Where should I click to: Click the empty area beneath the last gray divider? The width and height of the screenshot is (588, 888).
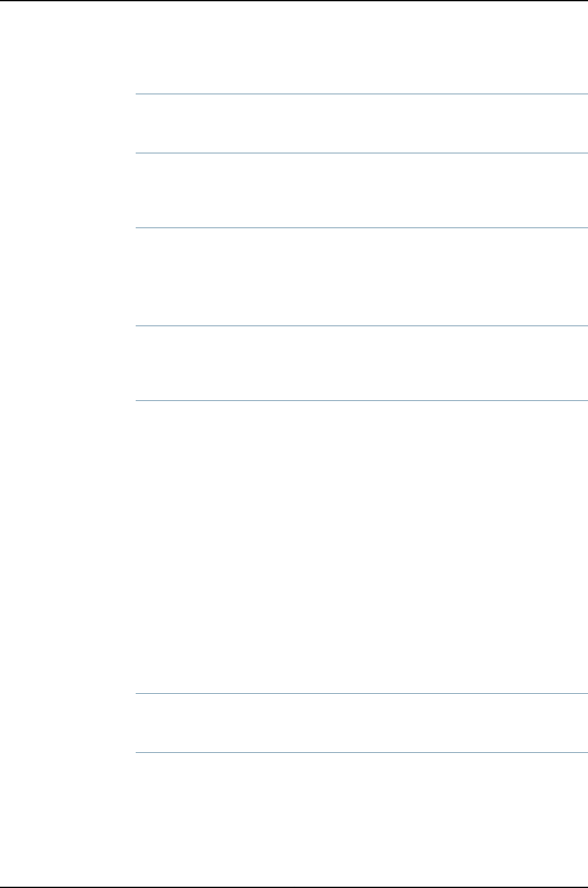(362, 819)
